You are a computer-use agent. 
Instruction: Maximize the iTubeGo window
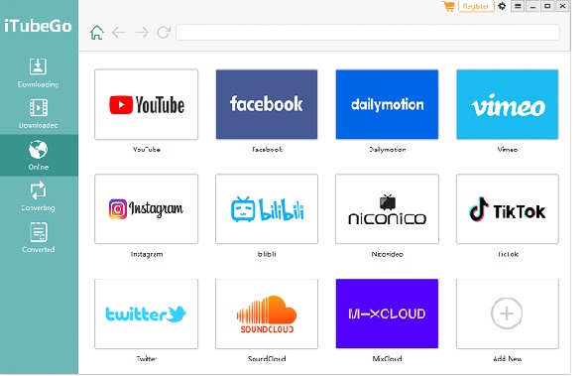[547, 6]
